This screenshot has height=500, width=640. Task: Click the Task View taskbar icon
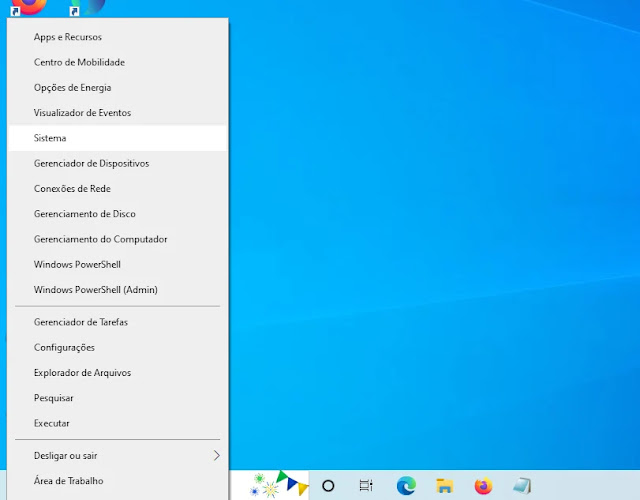point(366,486)
